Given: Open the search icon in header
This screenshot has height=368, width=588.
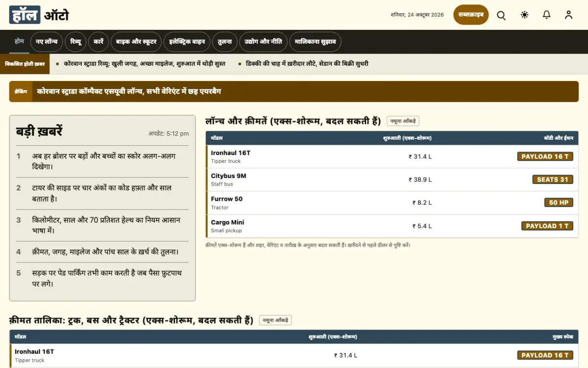Looking at the screenshot, I should click(501, 15).
